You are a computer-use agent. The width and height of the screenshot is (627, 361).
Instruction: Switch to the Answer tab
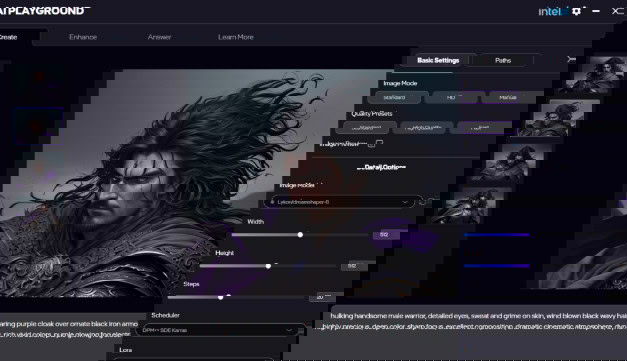tap(159, 37)
